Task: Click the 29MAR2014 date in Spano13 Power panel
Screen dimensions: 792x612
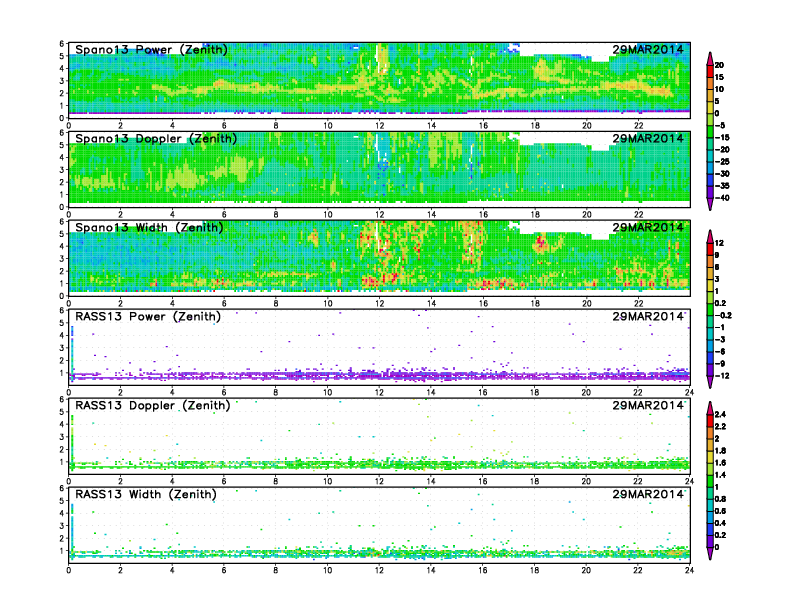Action: (x=648, y=49)
